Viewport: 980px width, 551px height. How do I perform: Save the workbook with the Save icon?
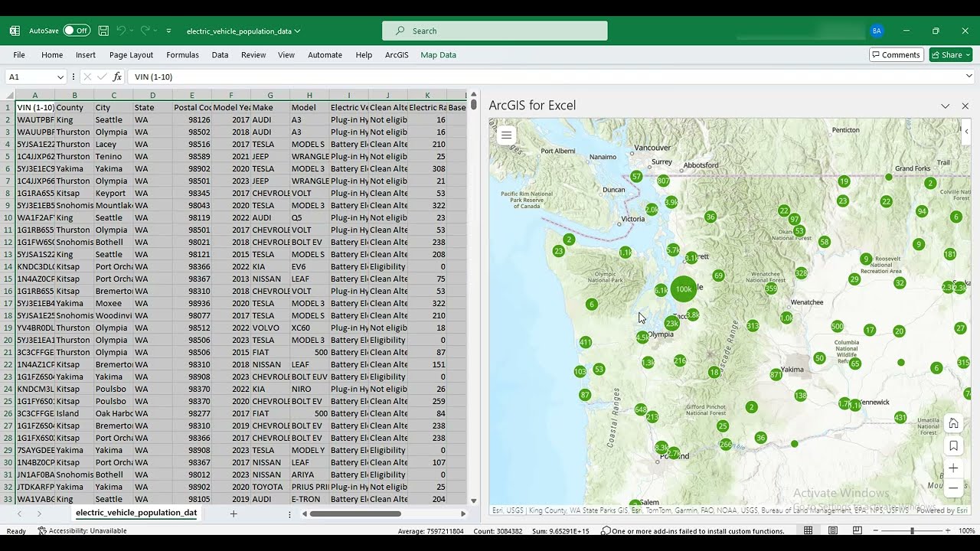pyautogui.click(x=103, y=31)
